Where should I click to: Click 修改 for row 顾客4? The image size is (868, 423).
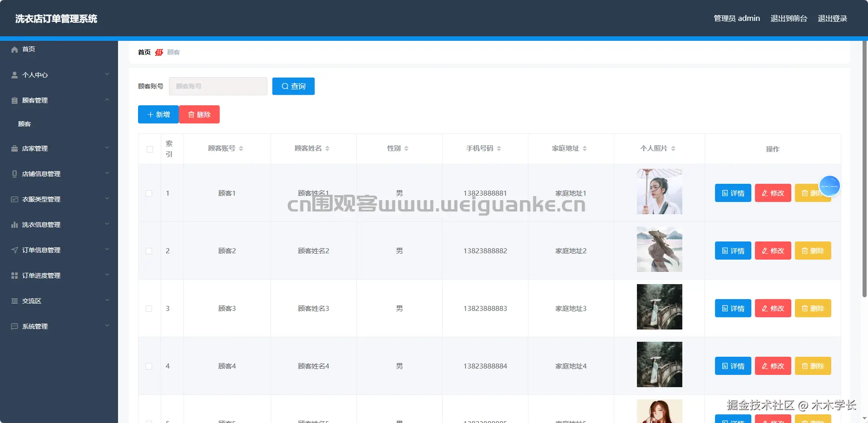tap(773, 366)
